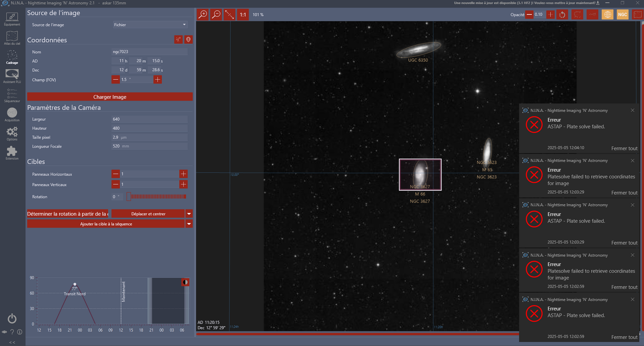Open the Assistant PLU tab

12,76
